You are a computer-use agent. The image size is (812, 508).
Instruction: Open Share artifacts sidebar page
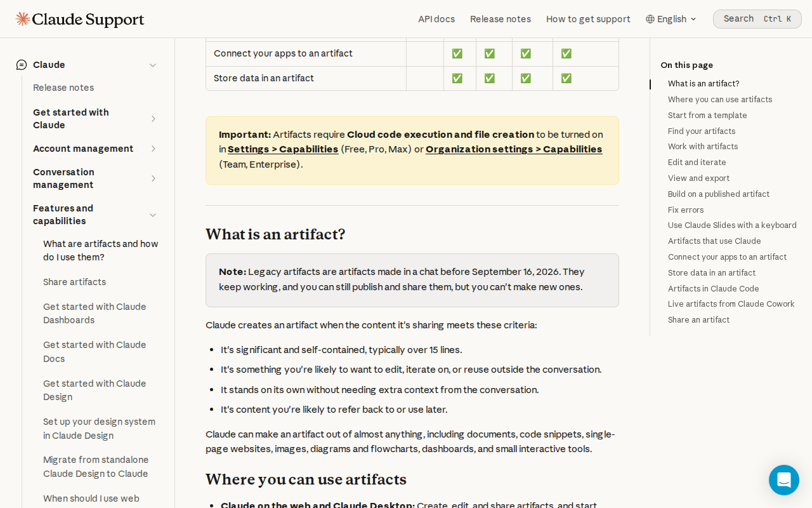coord(74,282)
